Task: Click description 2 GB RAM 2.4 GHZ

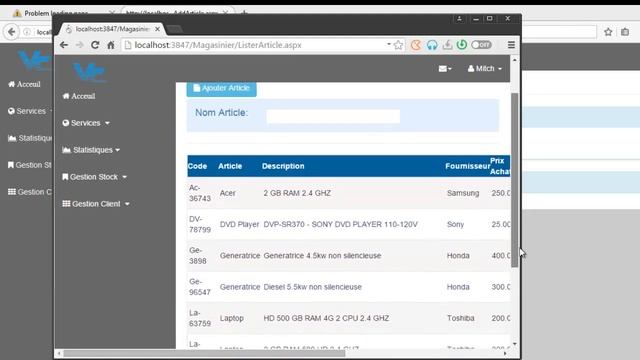Action: point(297,193)
